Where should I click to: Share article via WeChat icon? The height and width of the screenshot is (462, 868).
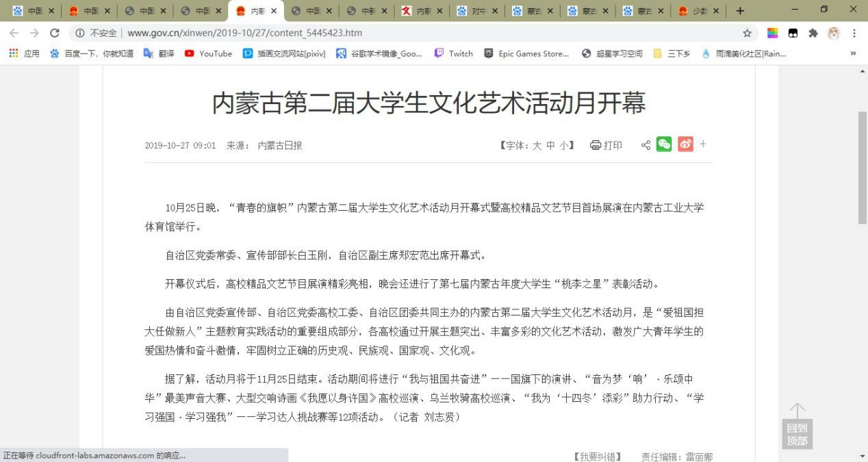pos(664,144)
